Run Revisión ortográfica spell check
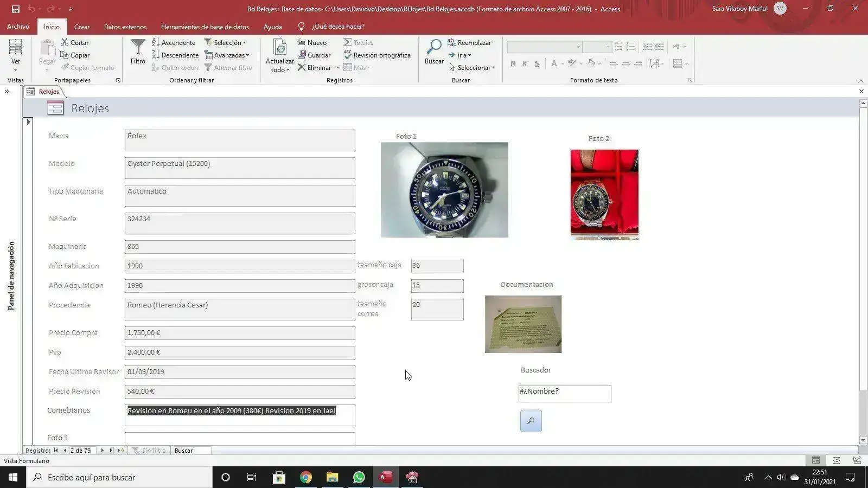Image resolution: width=868 pixels, height=488 pixels. (x=377, y=55)
